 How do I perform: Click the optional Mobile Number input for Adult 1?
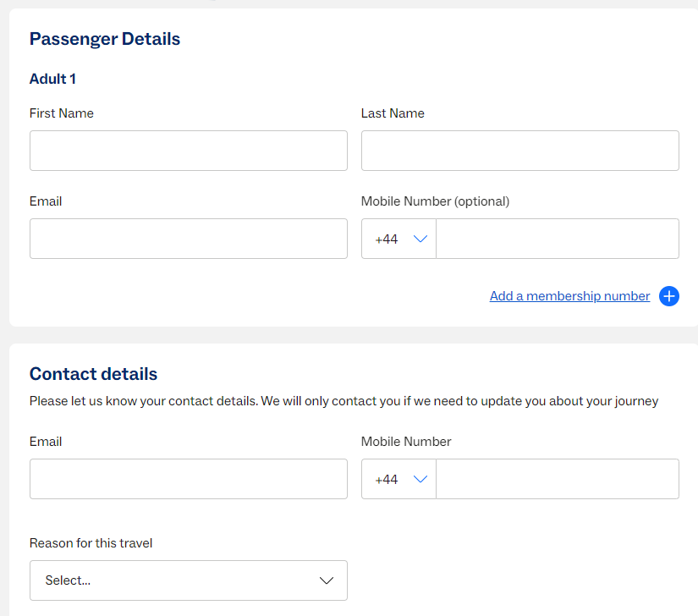click(x=558, y=239)
